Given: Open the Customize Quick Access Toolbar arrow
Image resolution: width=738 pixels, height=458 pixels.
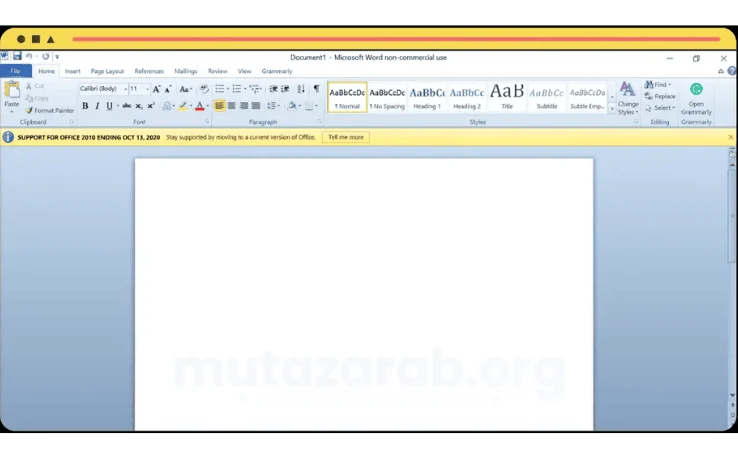Looking at the screenshot, I should coord(57,56).
